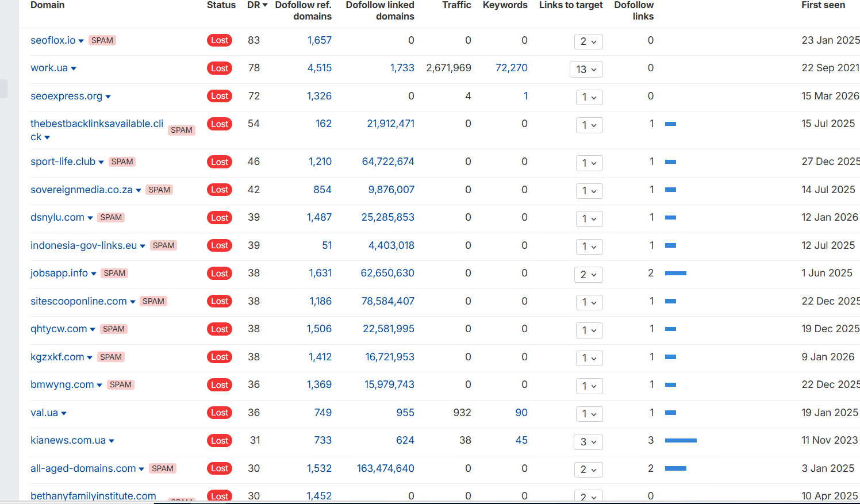Click the Domain column header
Screen dimensions: 860x504
[x=47, y=5]
